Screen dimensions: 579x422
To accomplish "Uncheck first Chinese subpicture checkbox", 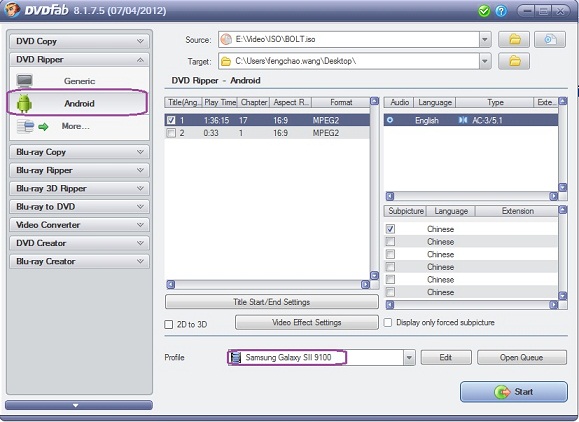I will click(390, 229).
